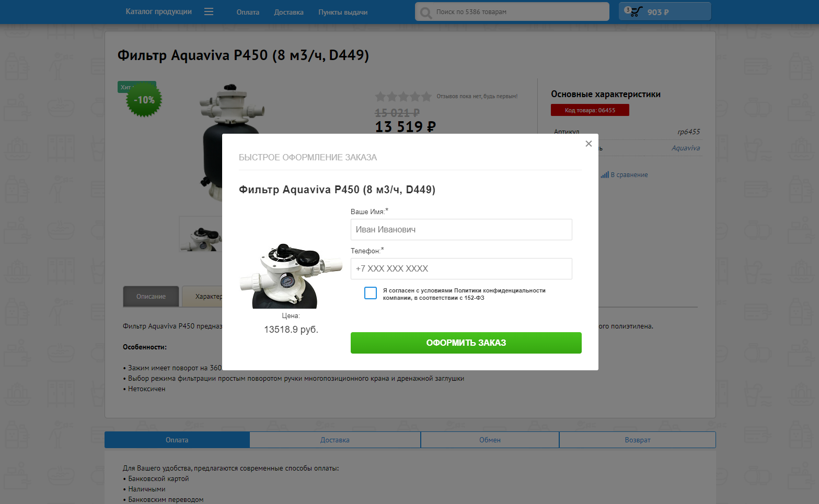Select the "Обмен" tab
Screen dimensions: 819x504
tap(490, 440)
